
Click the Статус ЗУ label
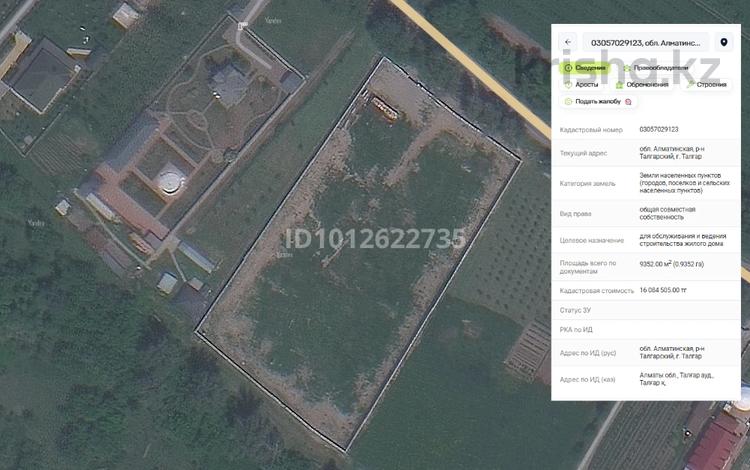click(x=575, y=310)
